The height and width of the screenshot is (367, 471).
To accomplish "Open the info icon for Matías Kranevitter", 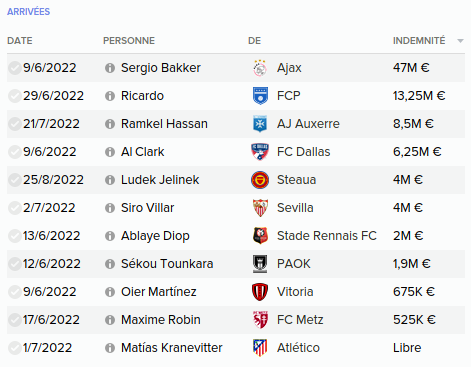I will pyautogui.click(x=110, y=348).
